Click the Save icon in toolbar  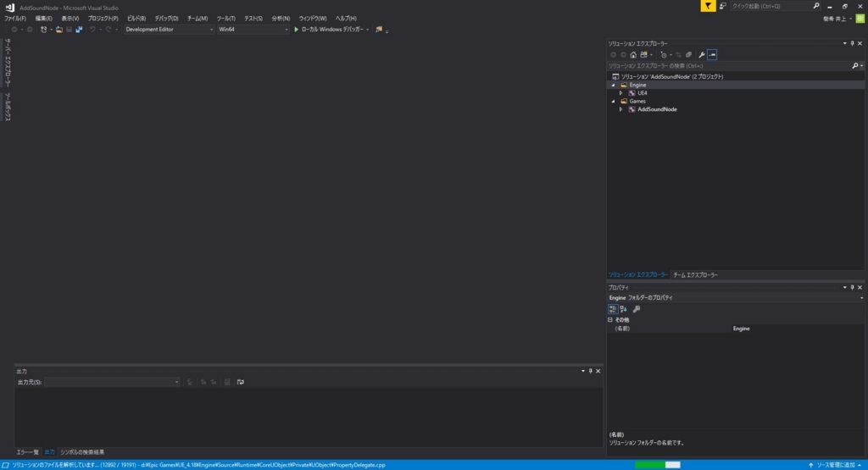pos(70,30)
